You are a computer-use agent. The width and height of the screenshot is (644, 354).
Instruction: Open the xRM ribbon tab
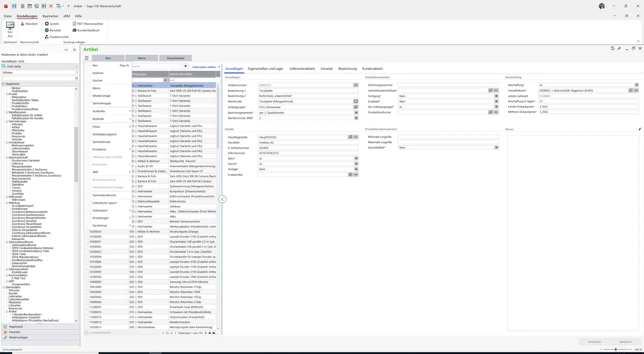67,16
